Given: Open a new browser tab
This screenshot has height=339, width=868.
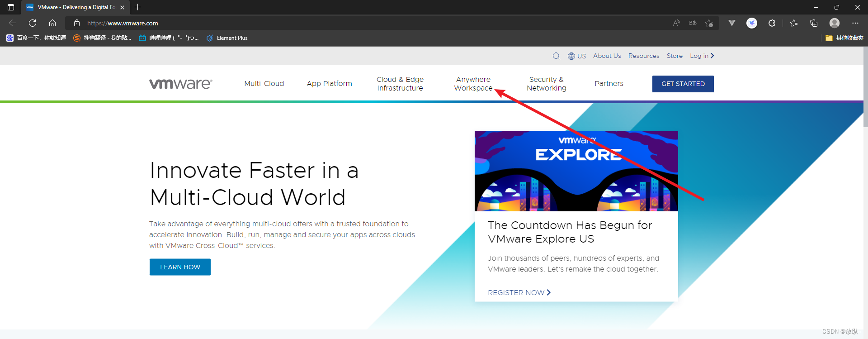Looking at the screenshot, I should [138, 7].
